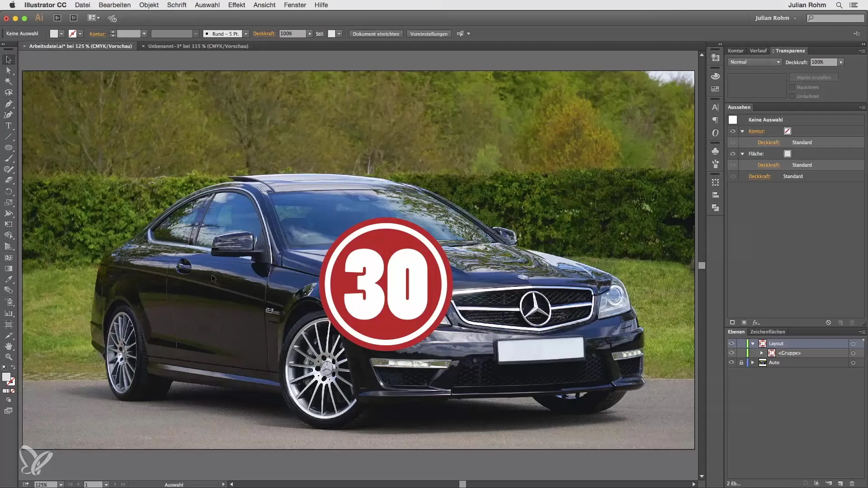Image resolution: width=868 pixels, height=488 pixels.
Task: Click Dokument einrichten button
Action: 376,34
